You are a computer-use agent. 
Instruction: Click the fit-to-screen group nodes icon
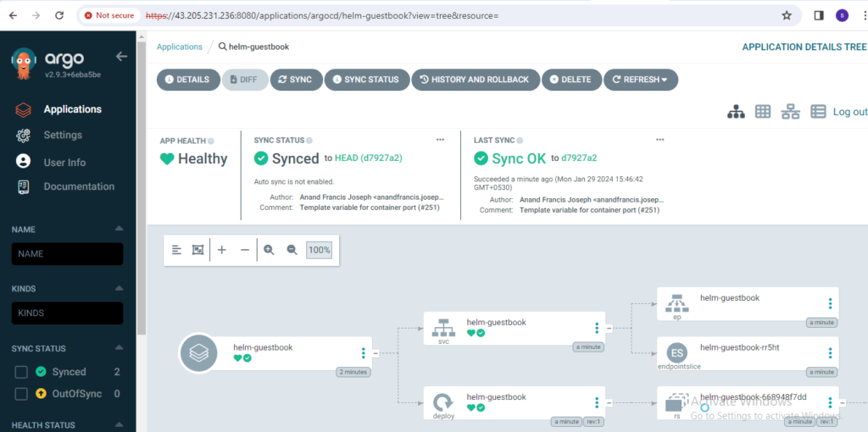[198, 250]
